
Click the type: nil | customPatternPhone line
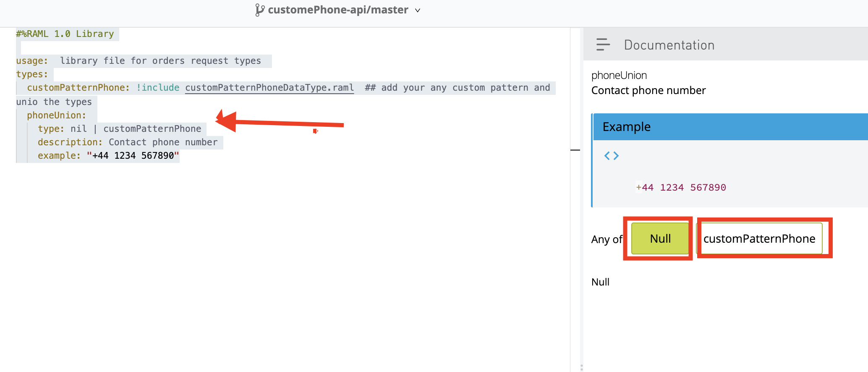click(120, 129)
